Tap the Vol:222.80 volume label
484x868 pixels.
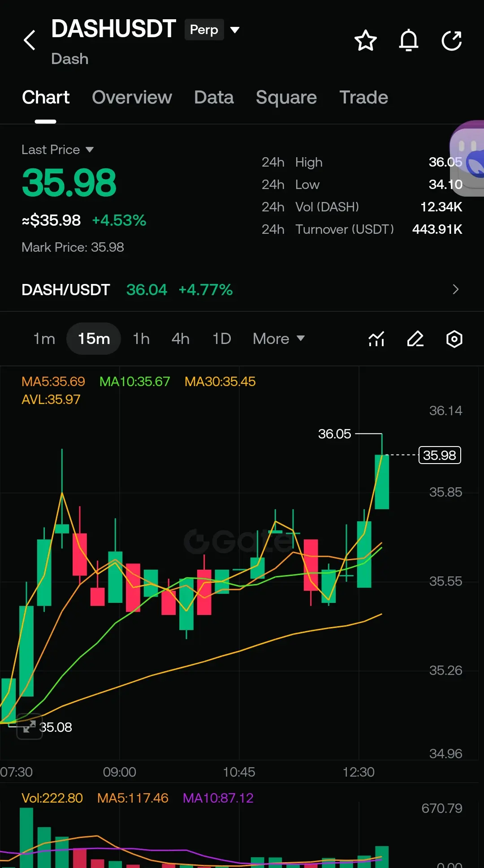click(52, 798)
